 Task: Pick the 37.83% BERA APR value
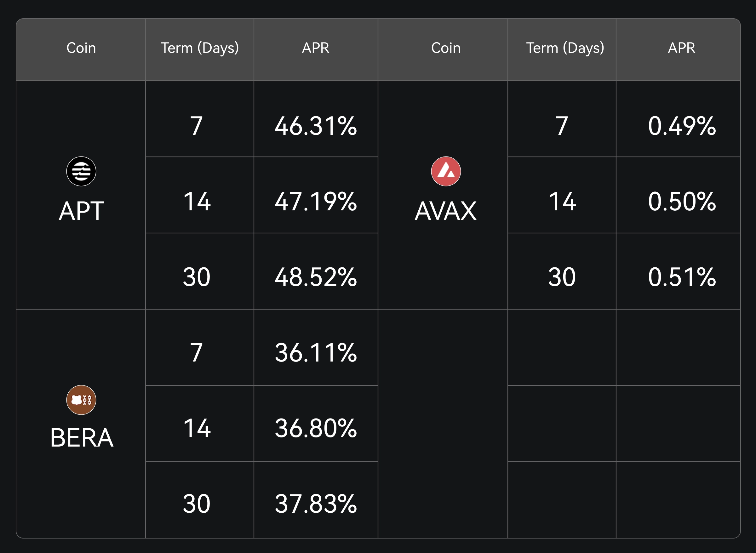(316, 504)
